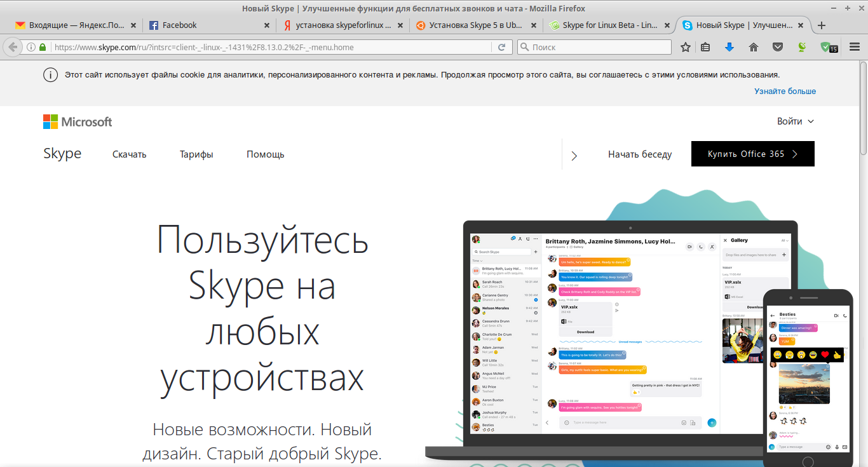The image size is (868, 467).
Task: Switch to the Входящие Яндекс.Почта tab
Action: point(70,25)
